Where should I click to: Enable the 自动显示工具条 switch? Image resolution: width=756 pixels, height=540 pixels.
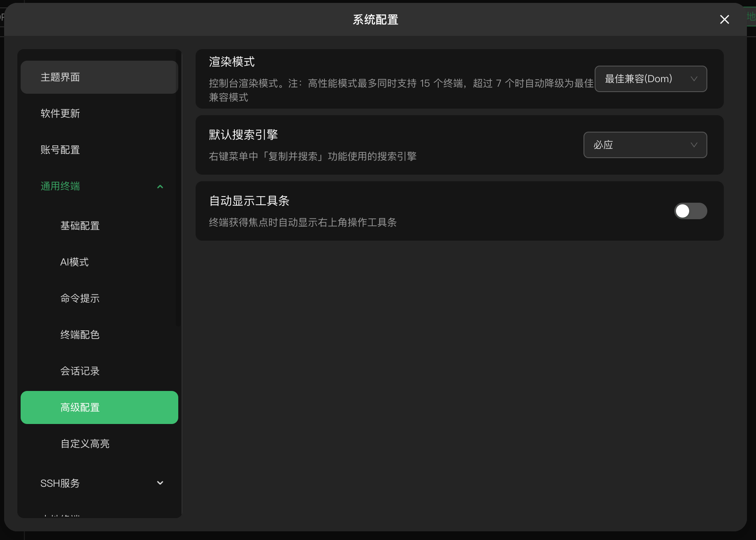pyautogui.click(x=690, y=211)
